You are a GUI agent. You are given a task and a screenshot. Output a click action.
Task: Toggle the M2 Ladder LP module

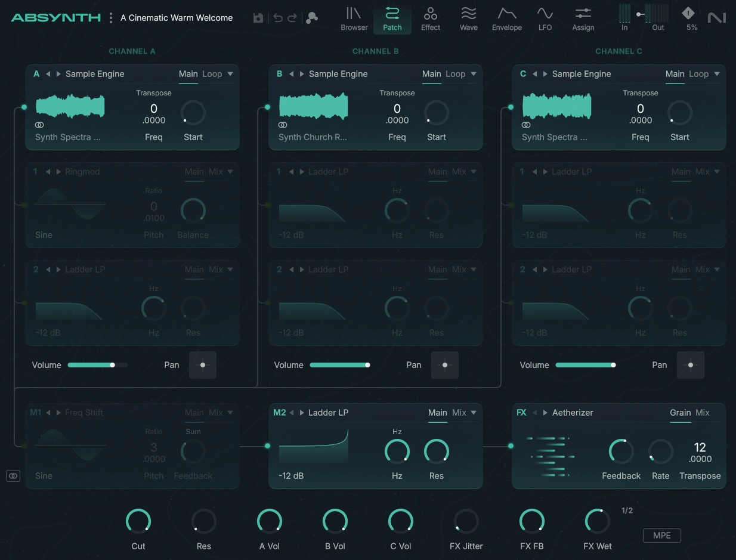coord(267,445)
